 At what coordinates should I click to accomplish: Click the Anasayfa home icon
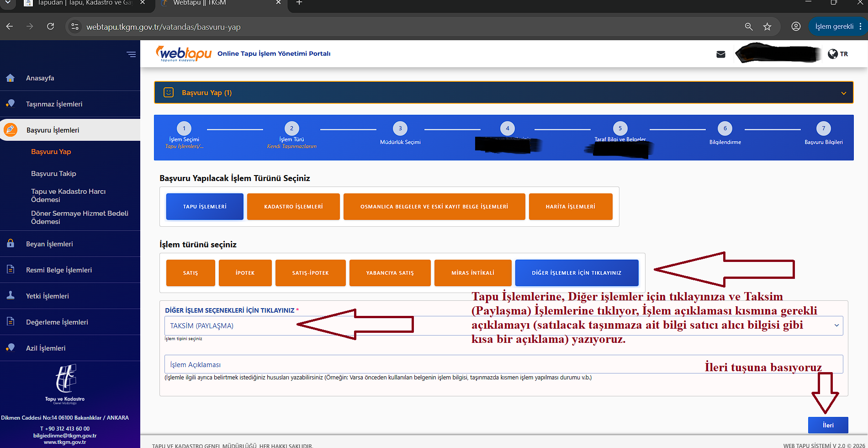pyautogui.click(x=11, y=78)
